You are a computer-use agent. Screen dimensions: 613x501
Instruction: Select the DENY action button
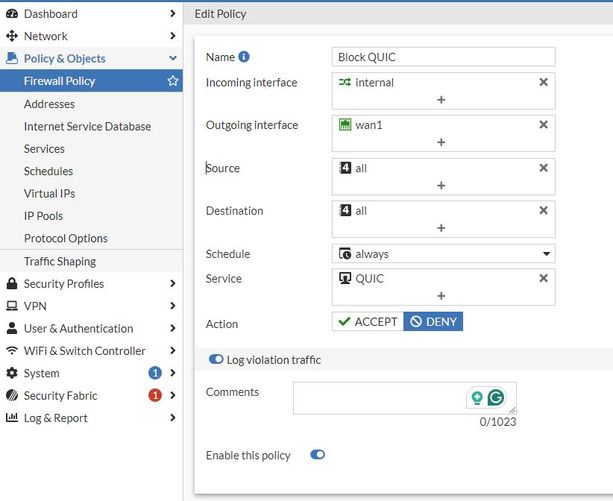click(x=433, y=322)
